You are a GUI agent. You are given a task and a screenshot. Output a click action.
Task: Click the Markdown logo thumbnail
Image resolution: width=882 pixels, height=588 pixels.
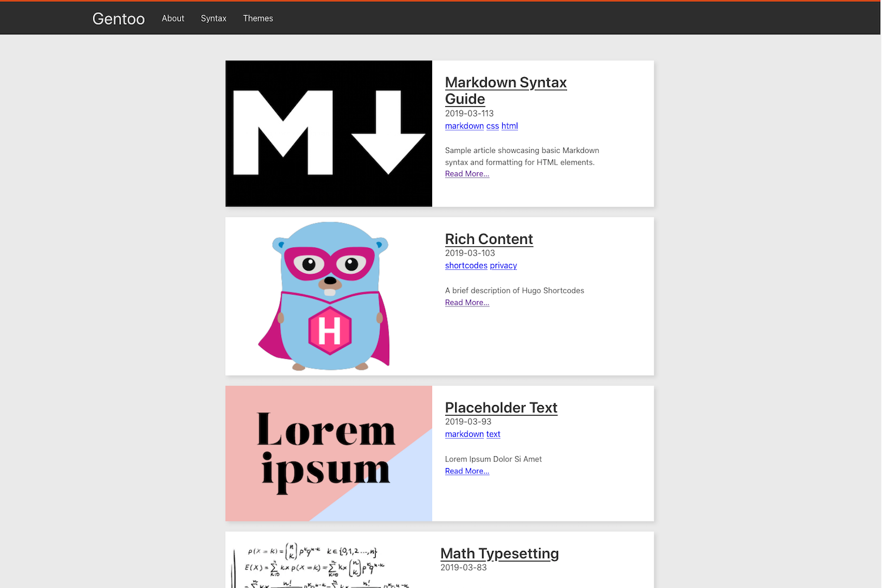point(329,133)
